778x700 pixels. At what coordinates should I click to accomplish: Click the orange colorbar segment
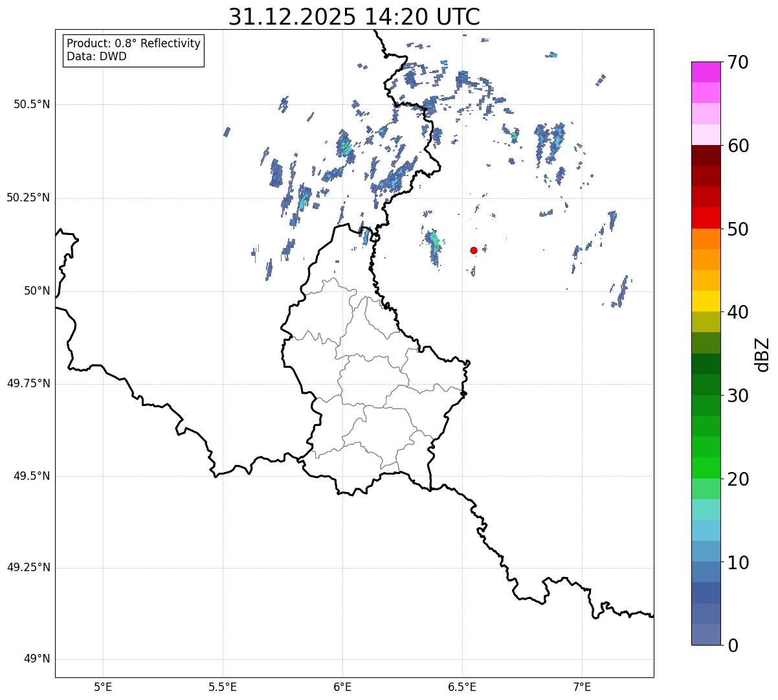[706, 239]
